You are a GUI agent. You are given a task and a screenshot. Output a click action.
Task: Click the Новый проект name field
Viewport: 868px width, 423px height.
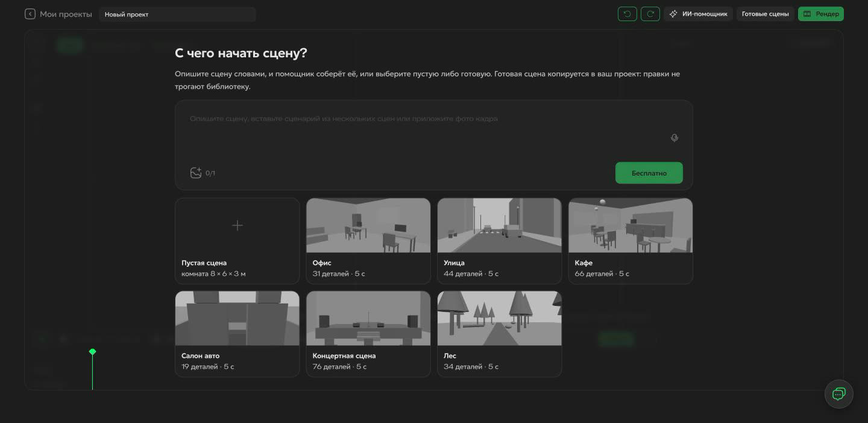tap(177, 14)
